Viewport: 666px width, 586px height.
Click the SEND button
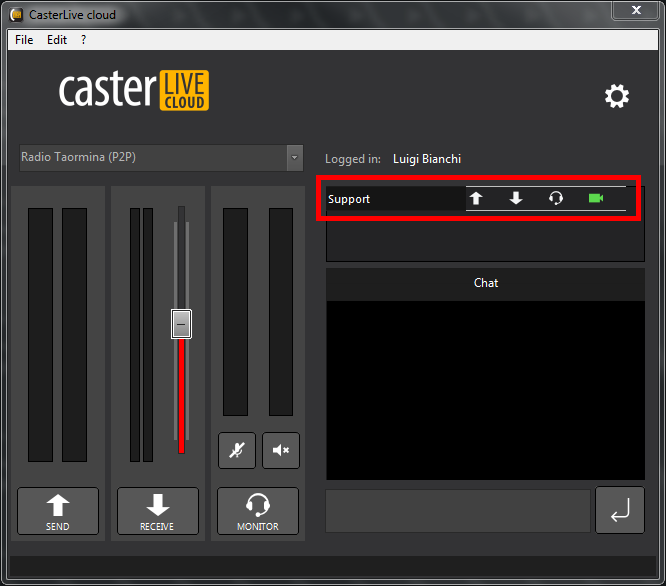click(58, 511)
